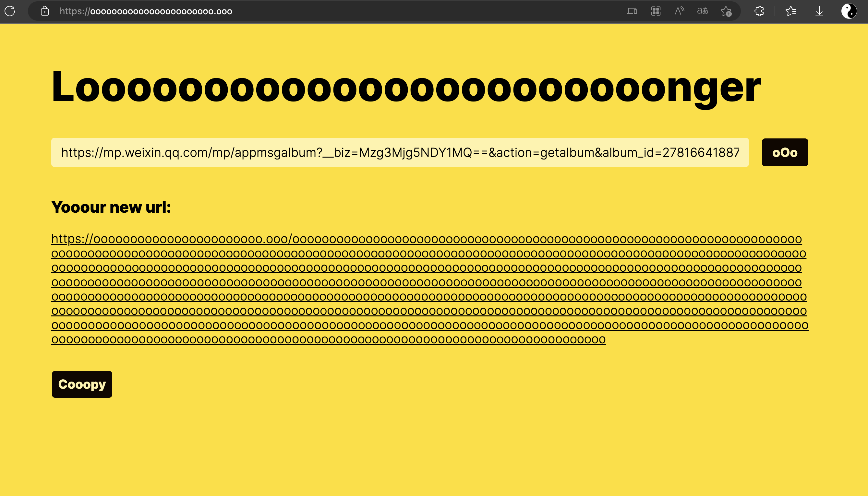Add this page to favorites with the star-plus icon
This screenshot has height=496, width=868.
[x=726, y=12]
